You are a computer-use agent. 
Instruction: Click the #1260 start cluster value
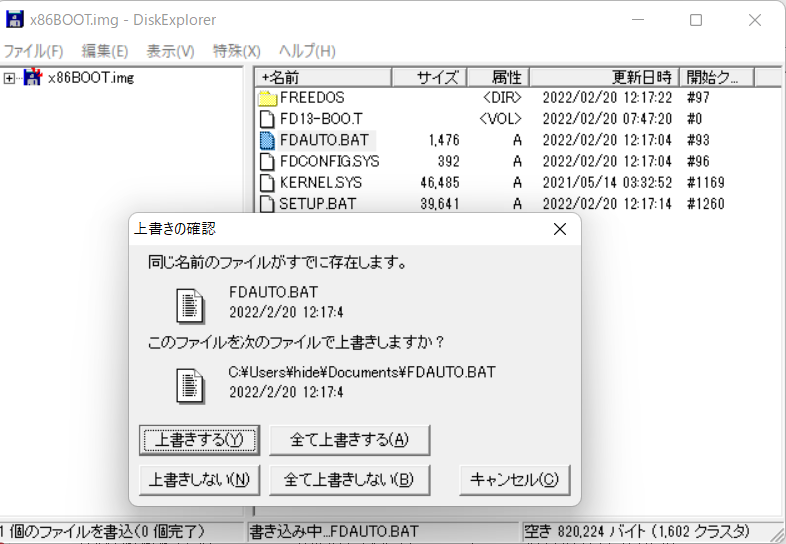coord(706,204)
